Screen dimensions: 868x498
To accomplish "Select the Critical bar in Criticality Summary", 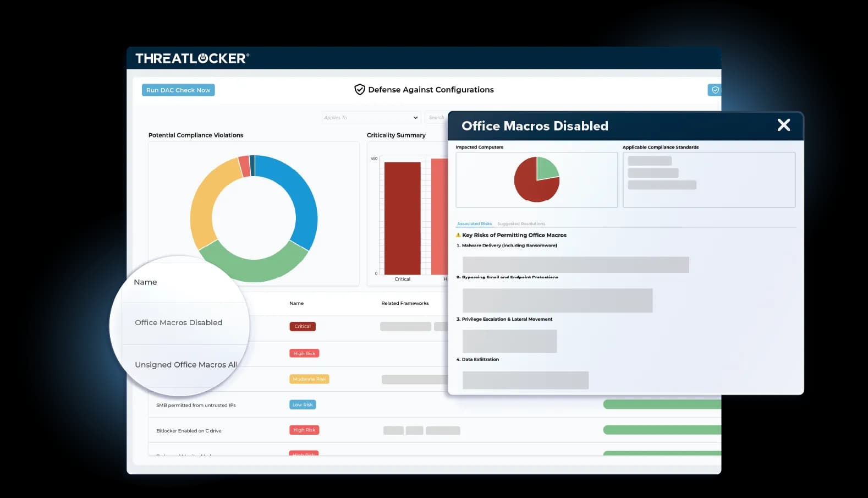I will tap(402, 218).
